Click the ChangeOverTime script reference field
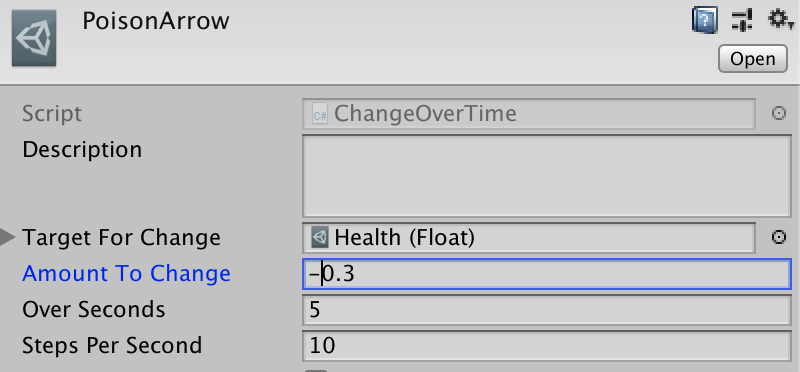 (x=529, y=114)
